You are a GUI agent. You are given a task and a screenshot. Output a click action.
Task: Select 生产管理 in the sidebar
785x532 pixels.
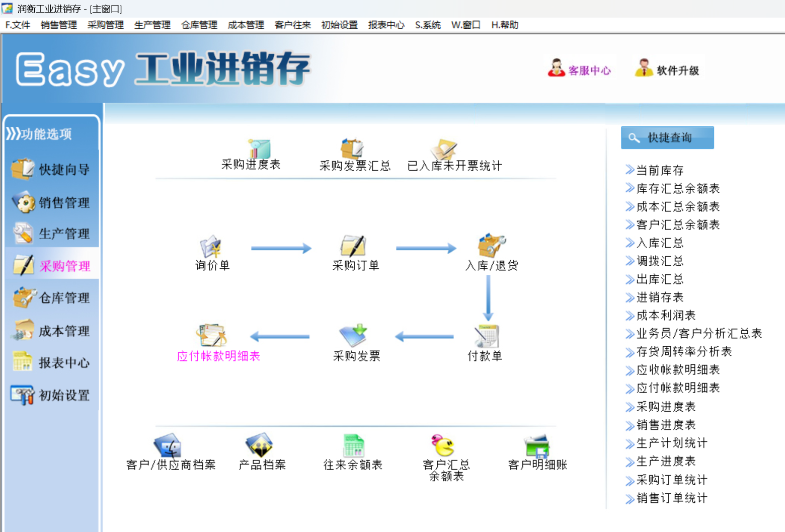click(51, 234)
